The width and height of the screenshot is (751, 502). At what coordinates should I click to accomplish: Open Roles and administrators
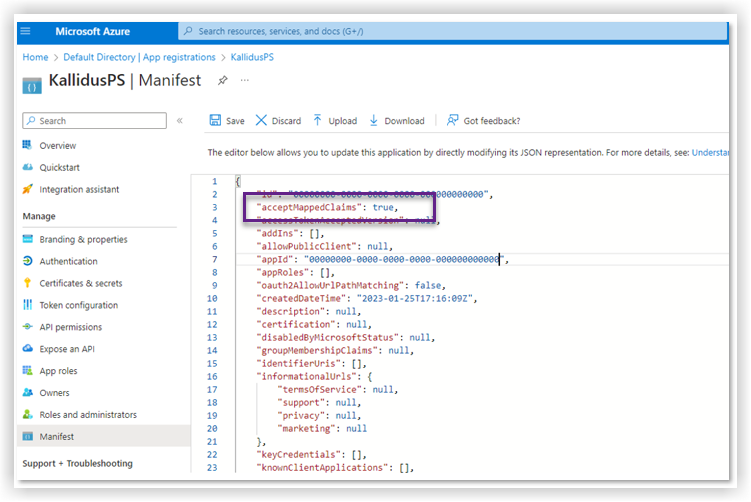coord(88,415)
